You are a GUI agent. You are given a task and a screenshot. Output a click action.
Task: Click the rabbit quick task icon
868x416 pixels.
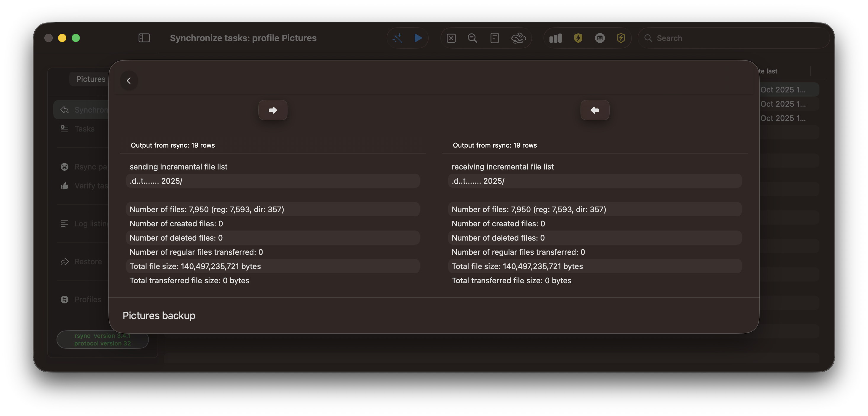(518, 38)
